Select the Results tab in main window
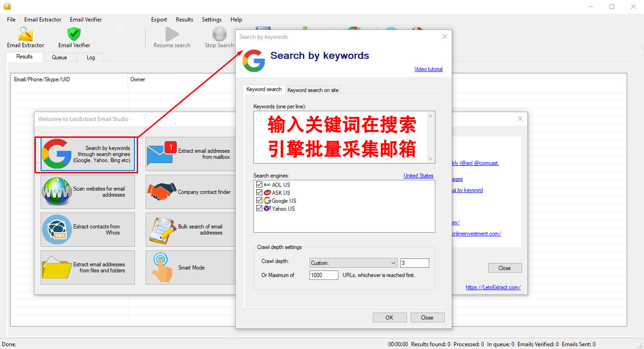644x349 pixels. pos(24,57)
